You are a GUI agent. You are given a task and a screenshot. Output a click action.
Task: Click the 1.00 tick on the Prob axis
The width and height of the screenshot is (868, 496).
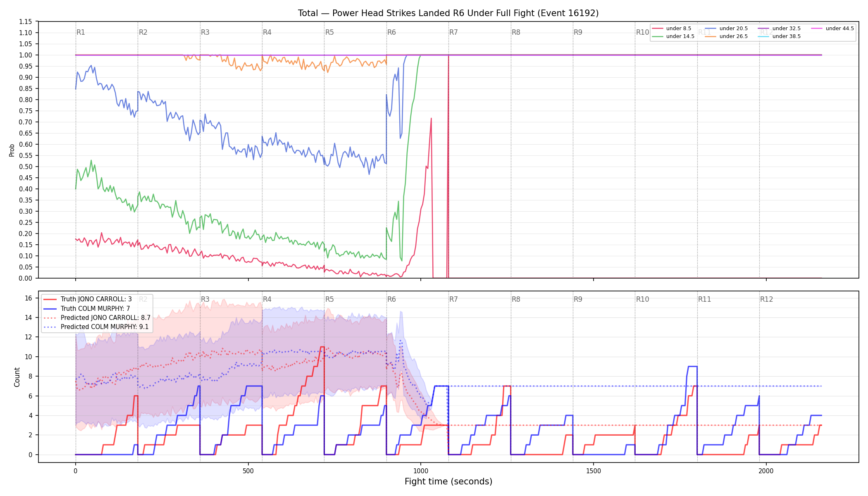pyautogui.click(x=26, y=55)
